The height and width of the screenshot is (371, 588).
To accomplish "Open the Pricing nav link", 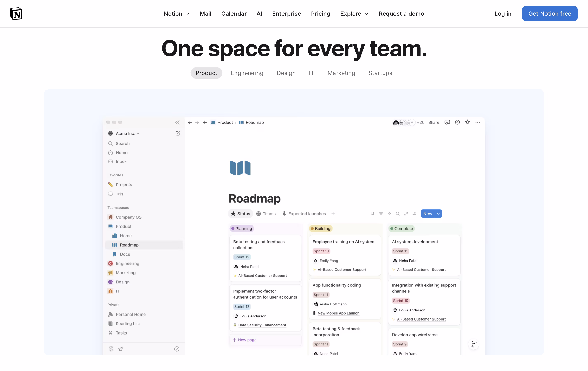I will point(320,14).
